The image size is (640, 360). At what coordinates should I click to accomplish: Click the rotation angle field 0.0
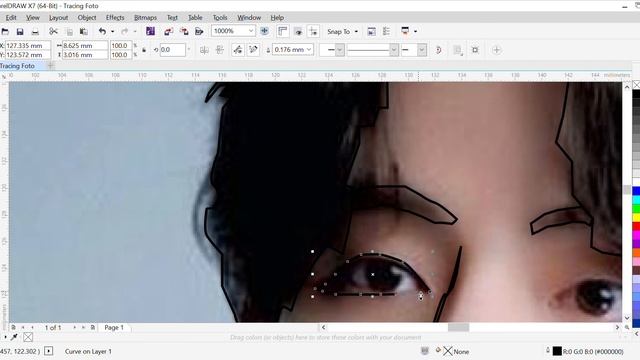pyautogui.click(x=172, y=50)
